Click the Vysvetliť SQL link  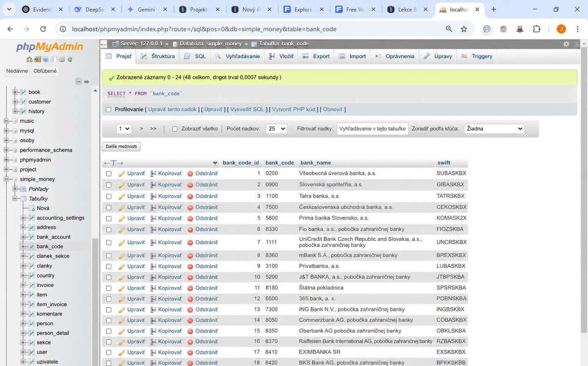pyautogui.click(x=247, y=110)
